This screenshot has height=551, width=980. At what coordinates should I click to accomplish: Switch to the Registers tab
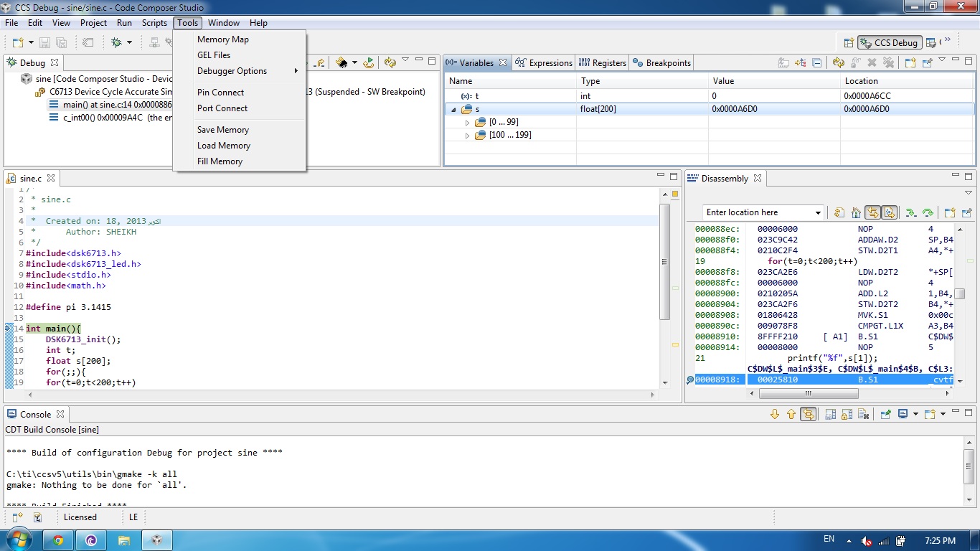click(x=603, y=63)
